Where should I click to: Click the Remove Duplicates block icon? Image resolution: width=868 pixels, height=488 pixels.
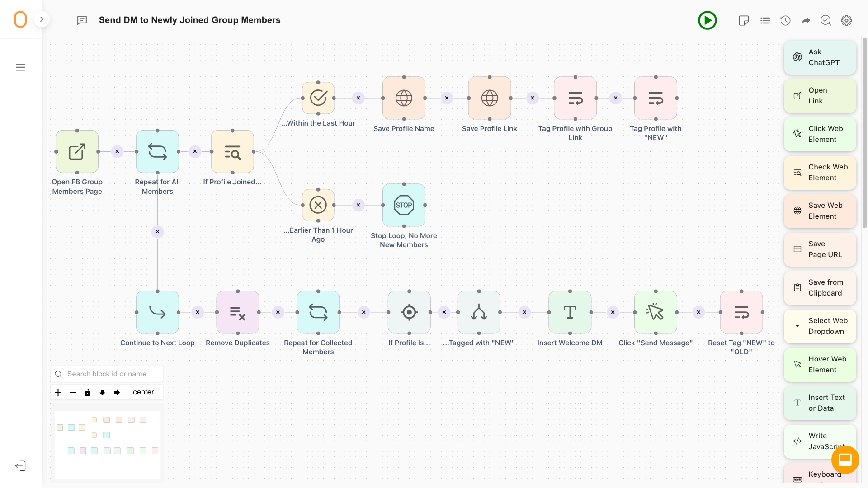(237, 312)
